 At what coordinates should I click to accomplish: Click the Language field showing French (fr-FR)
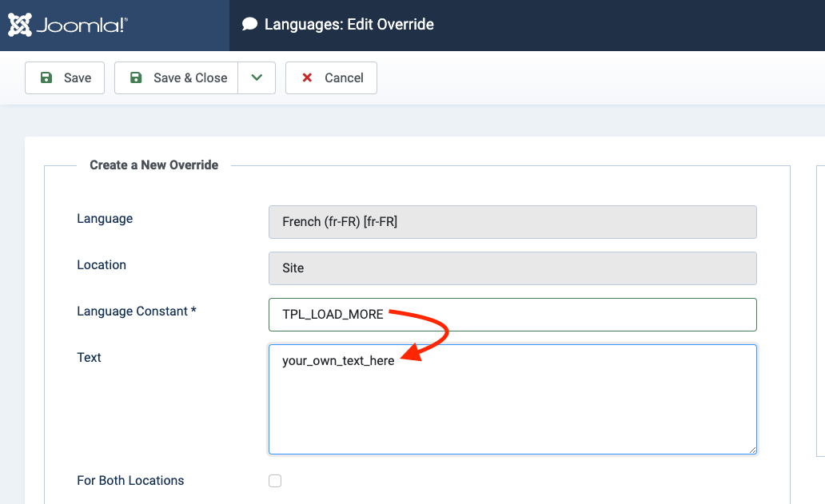tap(512, 222)
